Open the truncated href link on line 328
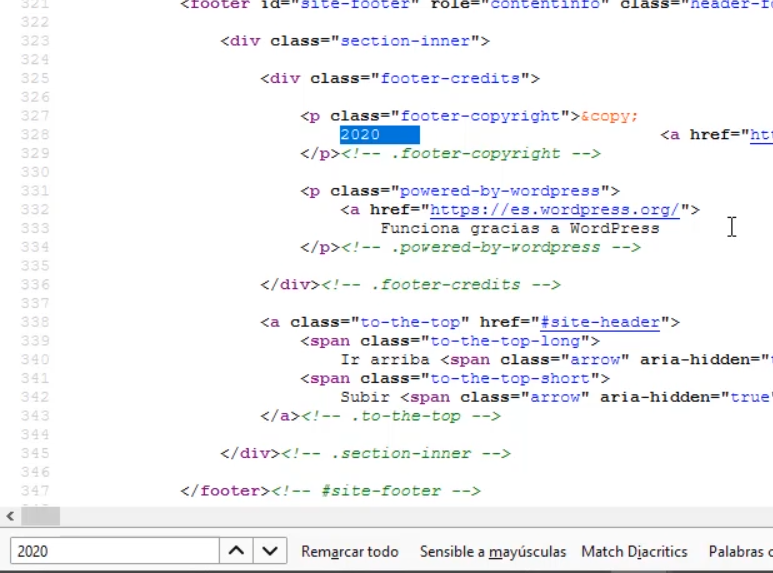Viewport: 773px width, 573px height. (x=761, y=135)
